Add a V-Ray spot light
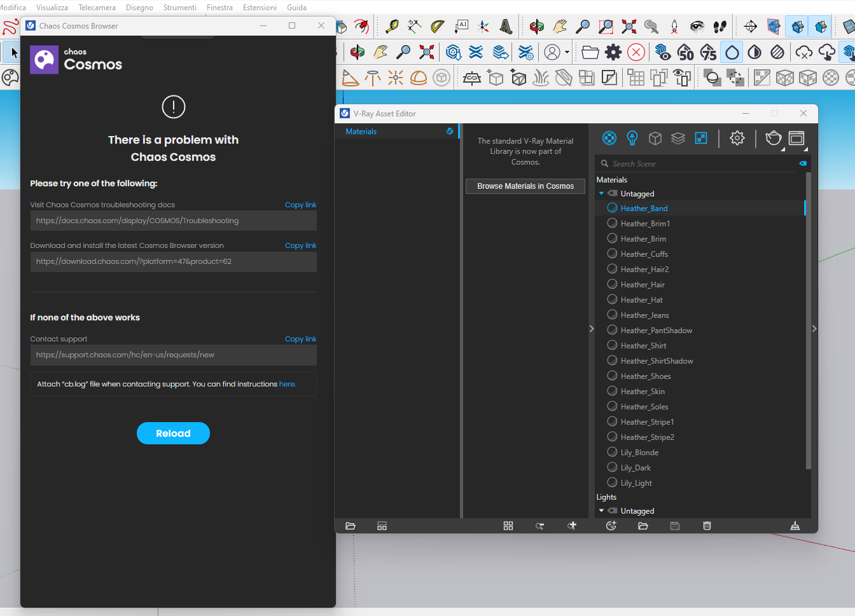The height and width of the screenshot is (616, 855). (350, 78)
